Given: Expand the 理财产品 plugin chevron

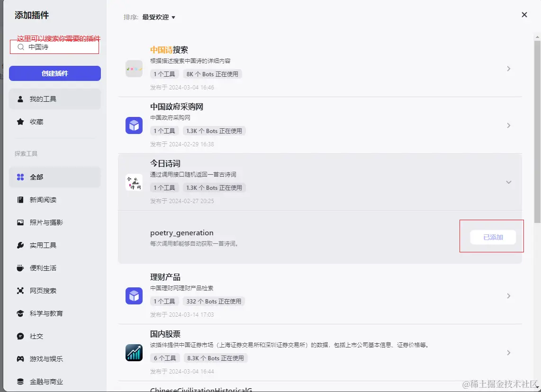Looking at the screenshot, I should click(509, 296).
